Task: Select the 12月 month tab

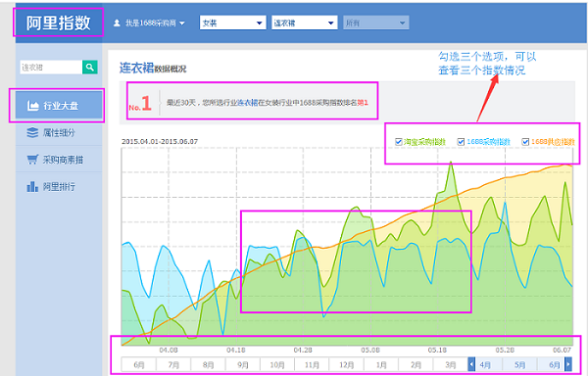Action: (347, 364)
